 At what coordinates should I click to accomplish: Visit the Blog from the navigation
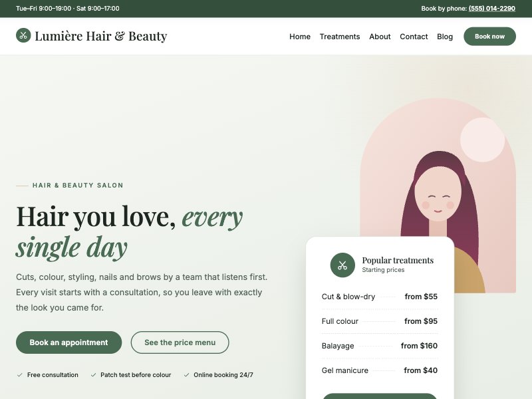point(445,37)
